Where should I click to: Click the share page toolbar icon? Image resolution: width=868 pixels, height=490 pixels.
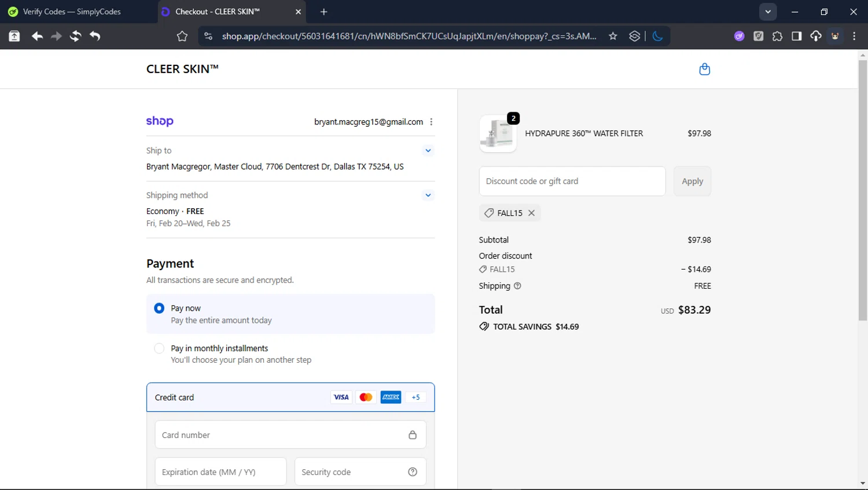(x=14, y=36)
